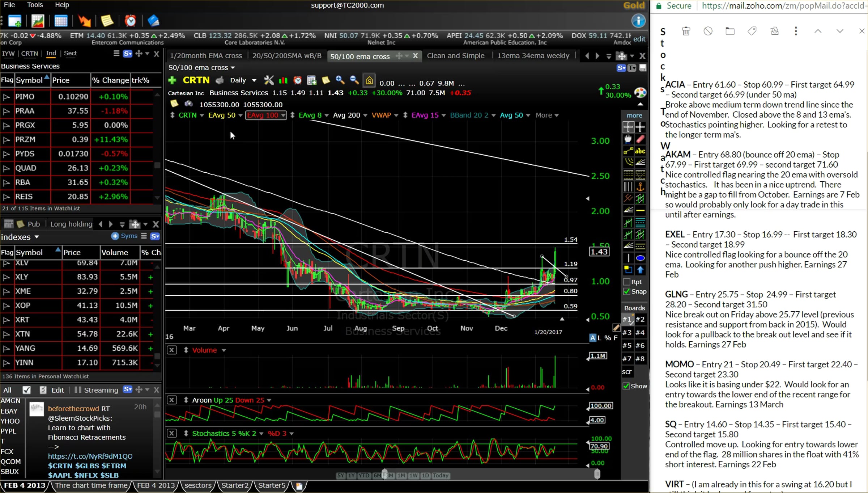Viewport: 868px width, 493px height.
Task: Click the tag icon in Zoho mail
Action: tap(752, 31)
